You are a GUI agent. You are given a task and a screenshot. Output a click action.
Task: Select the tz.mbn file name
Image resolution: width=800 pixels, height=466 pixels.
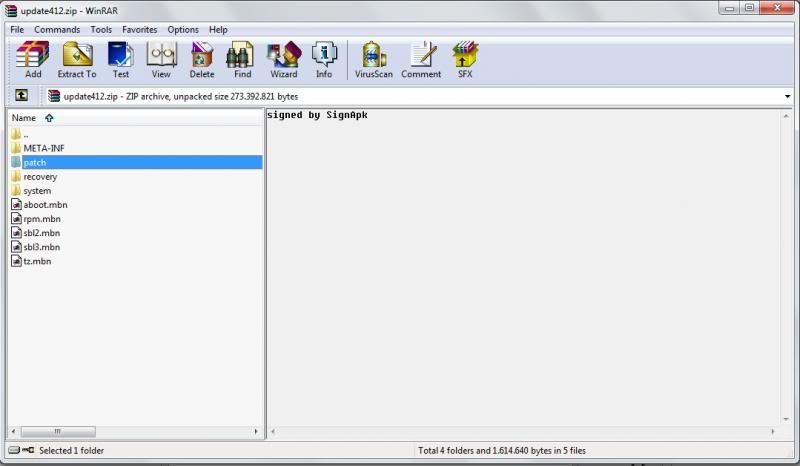37,261
